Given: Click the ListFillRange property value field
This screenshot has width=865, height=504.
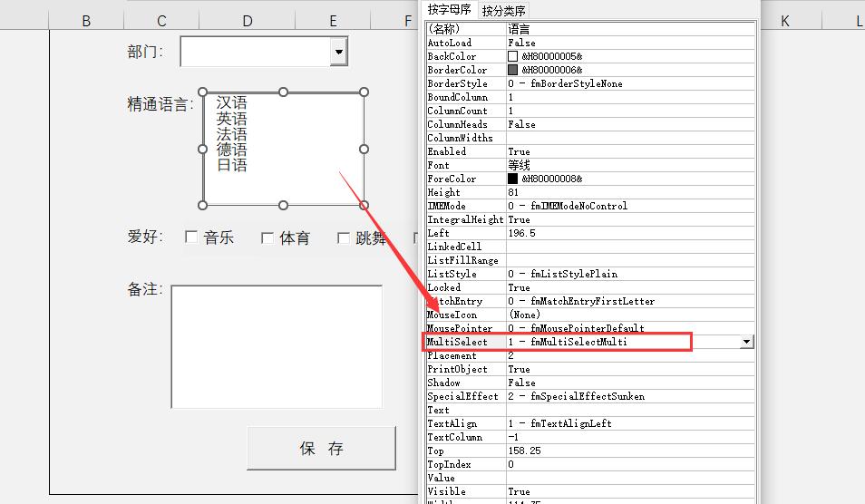Looking at the screenshot, I should (630, 260).
